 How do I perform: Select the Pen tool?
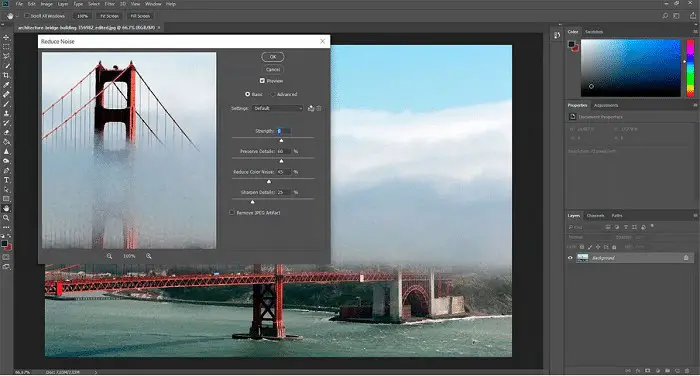[x=6, y=171]
